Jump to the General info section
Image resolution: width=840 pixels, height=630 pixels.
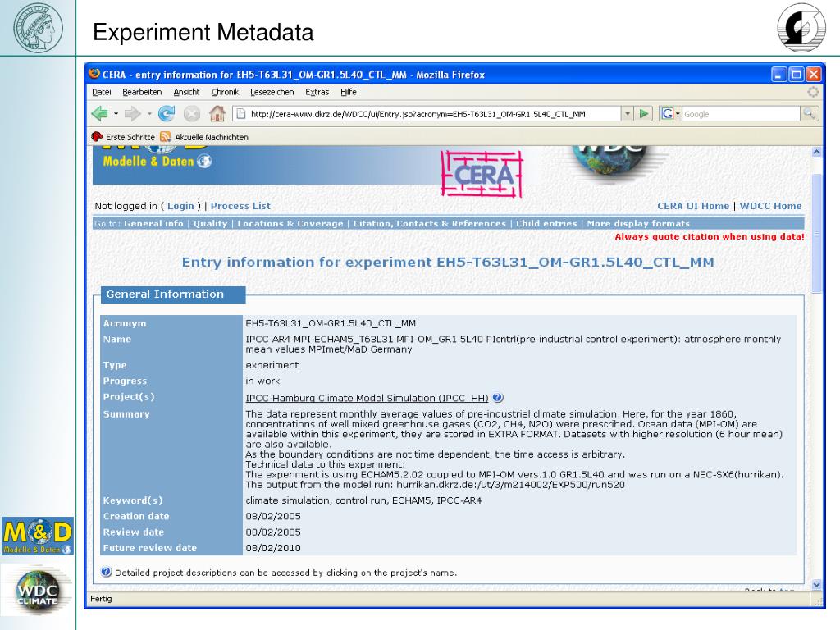point(153,223)
